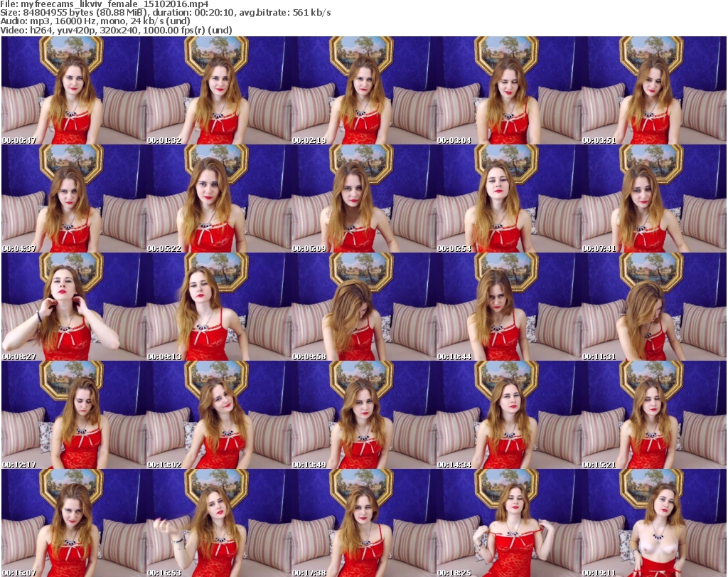The image size is (728, 577).
Task: Click the 00:16:07 timestamp label
Action: (x=20, y=573)
